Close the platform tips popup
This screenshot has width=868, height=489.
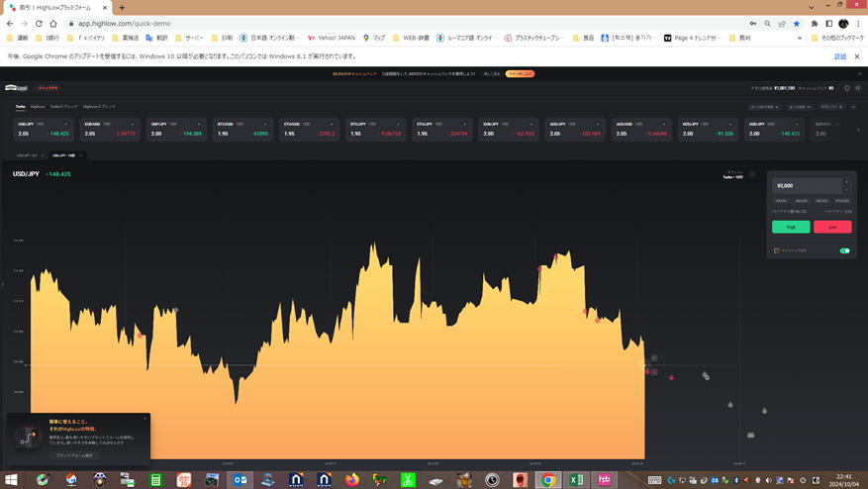pos(145,419)
